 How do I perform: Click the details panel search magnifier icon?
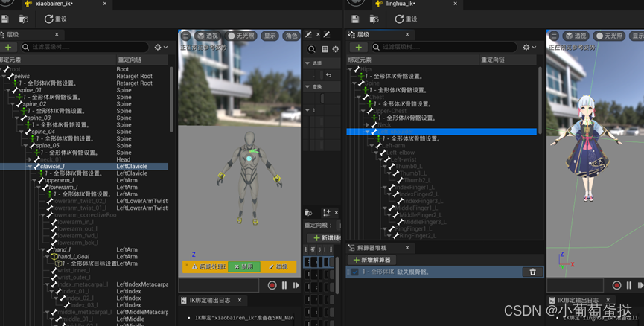point(312,49)
